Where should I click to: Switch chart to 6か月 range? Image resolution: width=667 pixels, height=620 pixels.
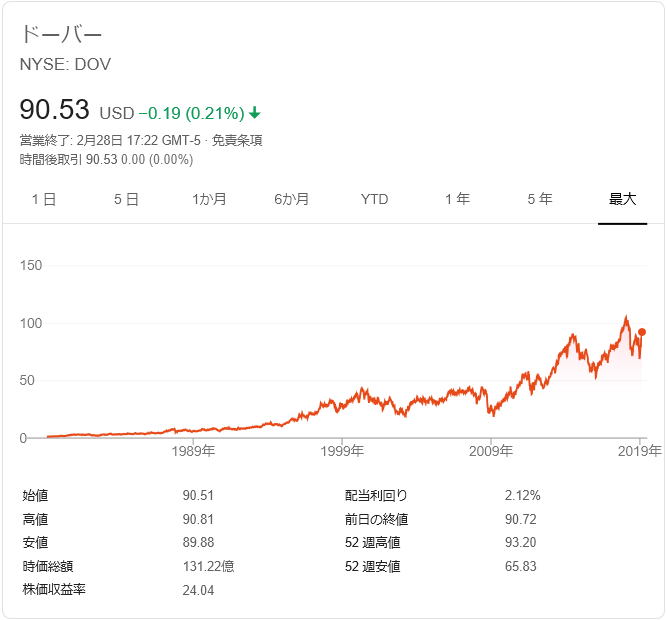pyautogui.click(x=291, y=199)
